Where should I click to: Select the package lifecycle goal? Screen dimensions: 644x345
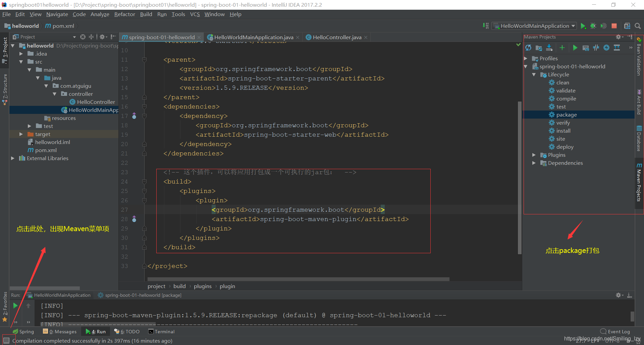pyautogui.click(x=567, y=115)
